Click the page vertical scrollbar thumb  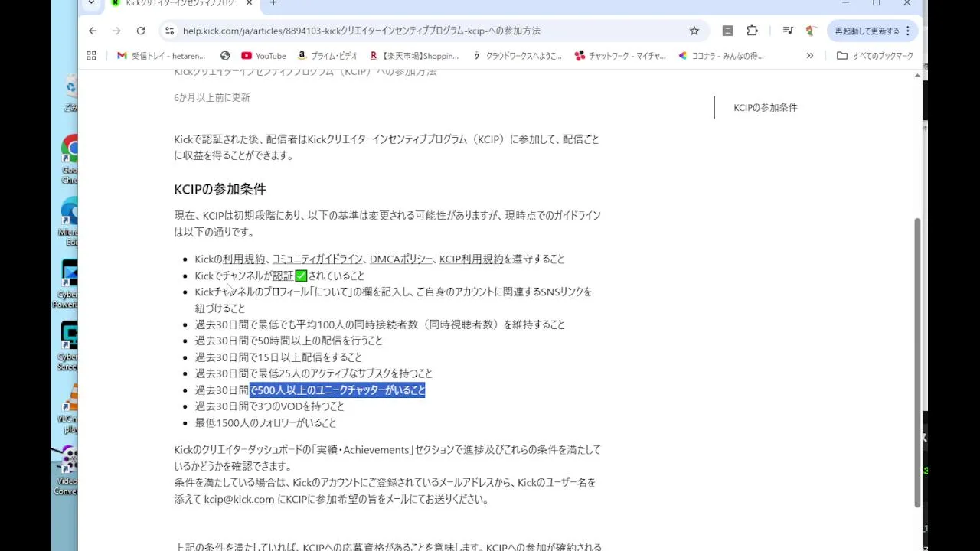tap(918, 362)
